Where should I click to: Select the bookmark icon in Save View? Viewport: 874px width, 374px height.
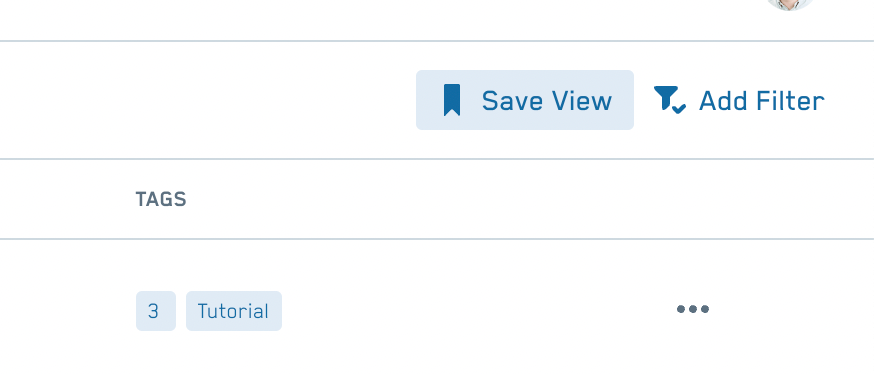tap(452, 100)
